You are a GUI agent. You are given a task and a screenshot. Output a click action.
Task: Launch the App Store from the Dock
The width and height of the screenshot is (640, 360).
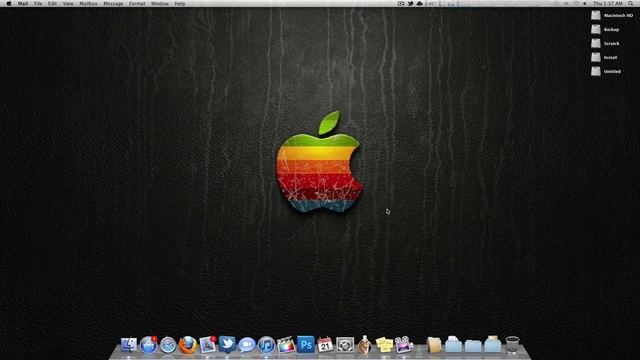149,344
